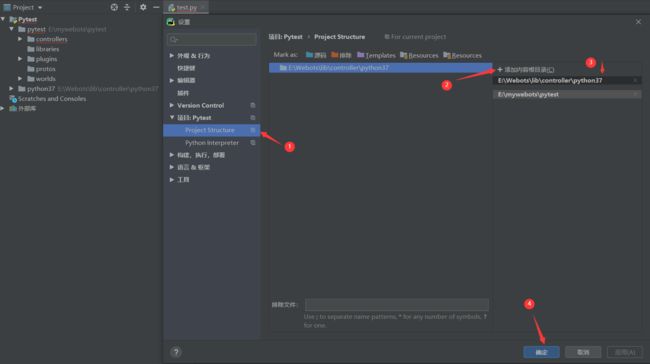Close the settings dialog
Image resolution: width=650 pixels, height=364 pixels.
point(638,22)
